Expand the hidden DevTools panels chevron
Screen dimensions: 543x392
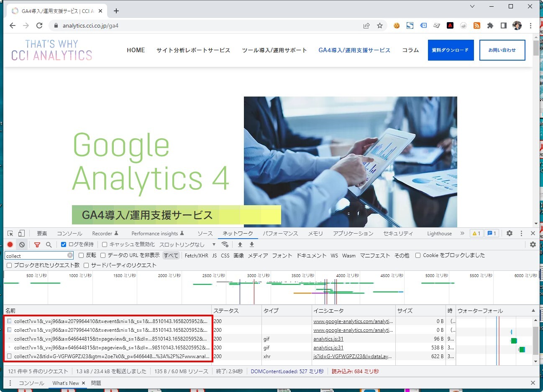[462, 233]
